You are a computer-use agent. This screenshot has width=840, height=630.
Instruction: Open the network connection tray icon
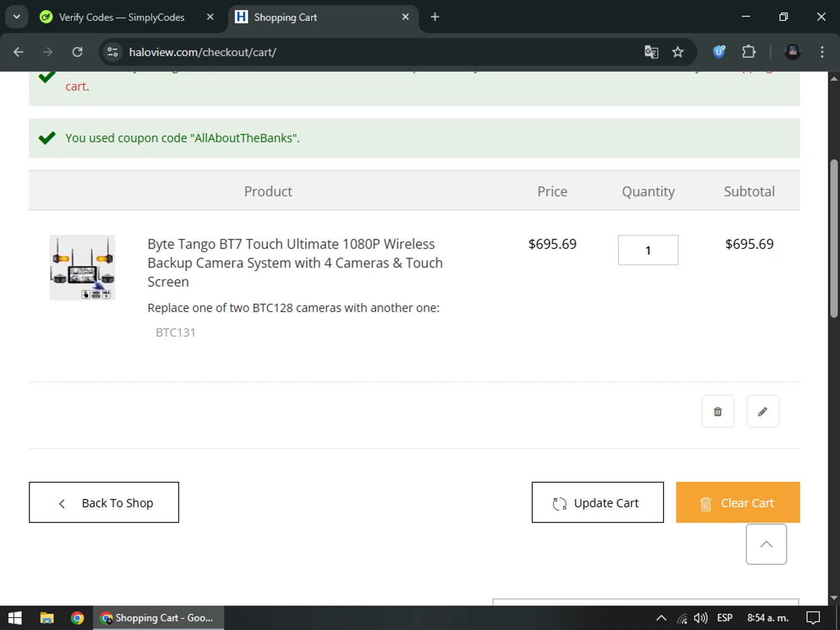(x=682, y=618)
